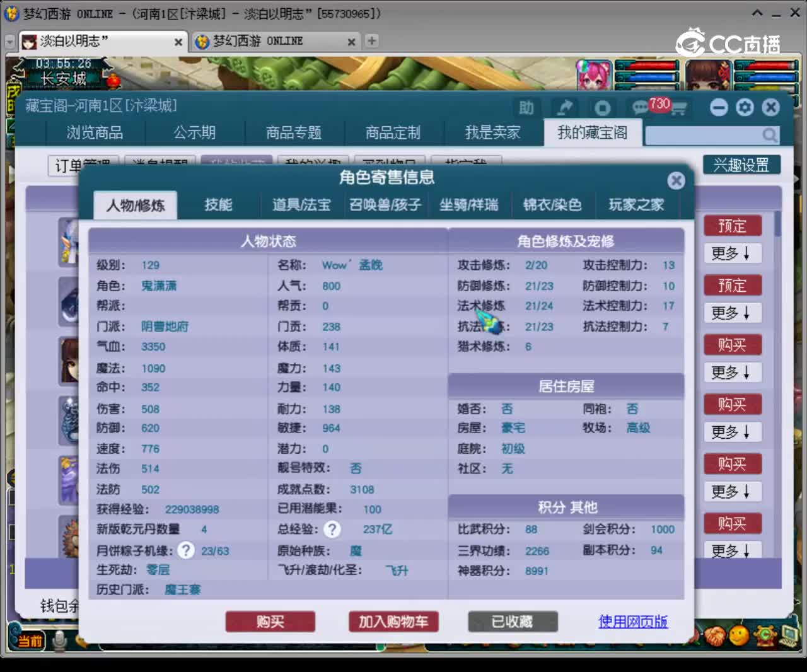Open the 玩家之家 tab
Screen dimensions: 807x672
click(x=636, y=205)
